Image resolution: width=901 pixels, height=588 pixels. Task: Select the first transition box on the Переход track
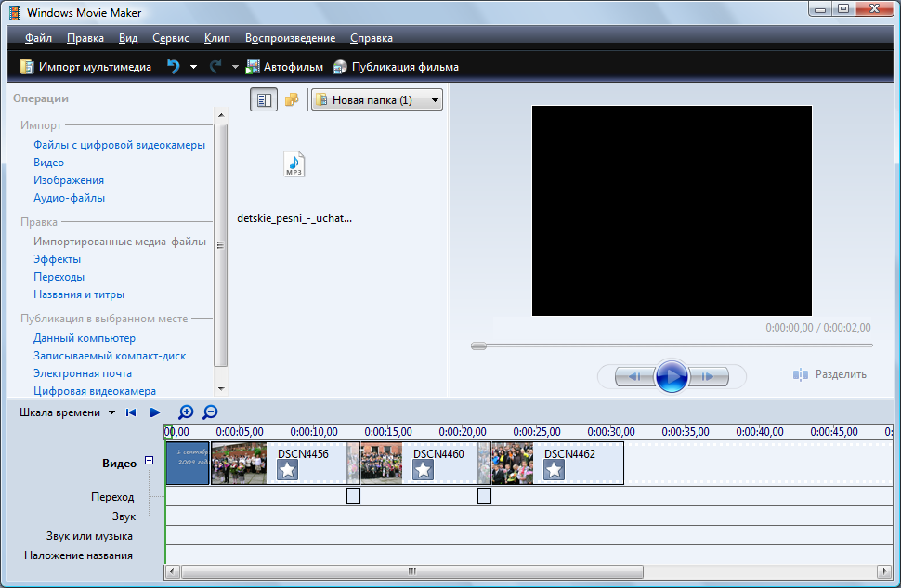click(353, 496)
